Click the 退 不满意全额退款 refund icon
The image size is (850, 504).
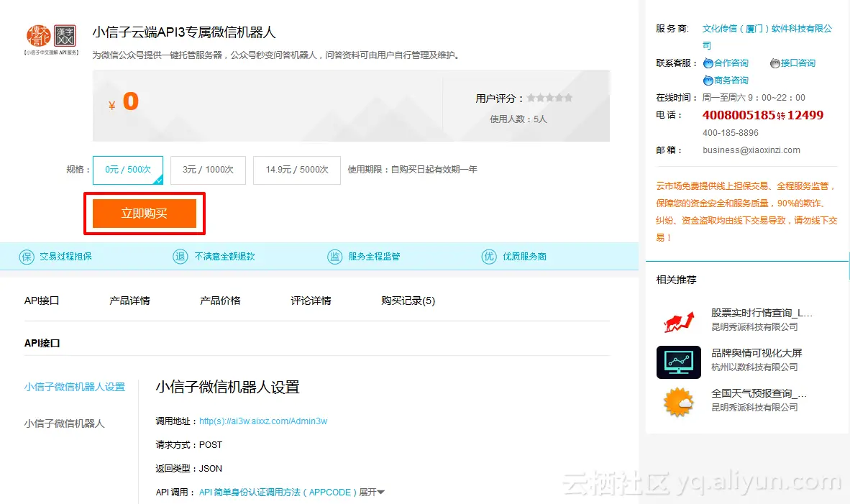click(180, 257)
